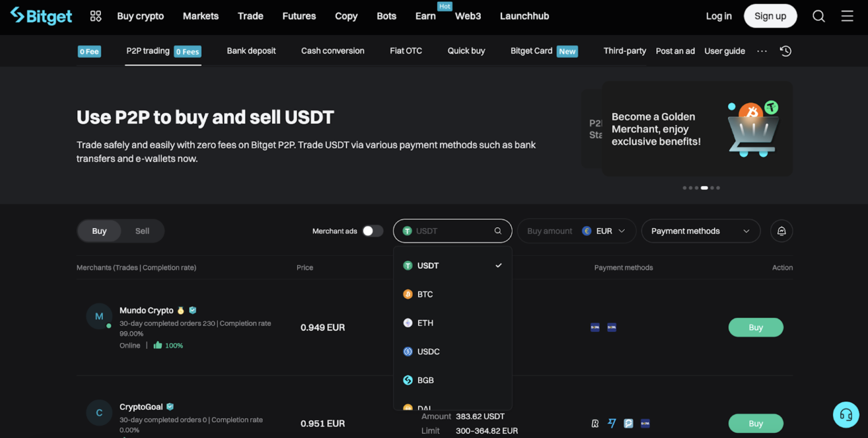Image resolution: width=868 pixels, height=438 pixels.
Task: Open order history clock icon
Action: pos(785,51)
